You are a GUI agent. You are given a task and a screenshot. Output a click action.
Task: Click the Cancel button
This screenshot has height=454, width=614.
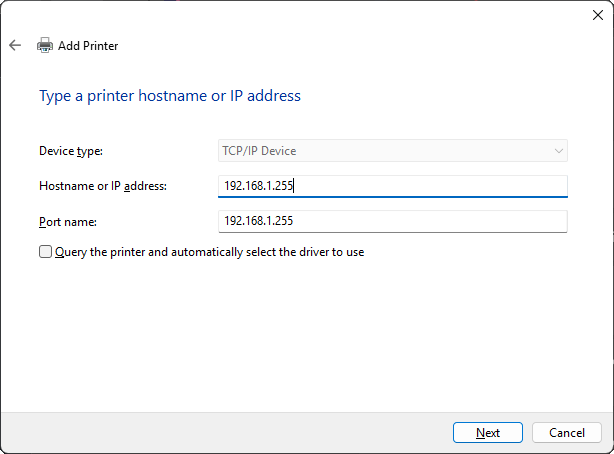click(567, 432)
